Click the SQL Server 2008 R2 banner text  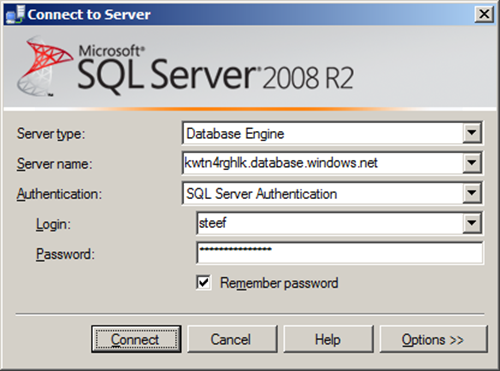pyautogui.click(x=215, y=72)
